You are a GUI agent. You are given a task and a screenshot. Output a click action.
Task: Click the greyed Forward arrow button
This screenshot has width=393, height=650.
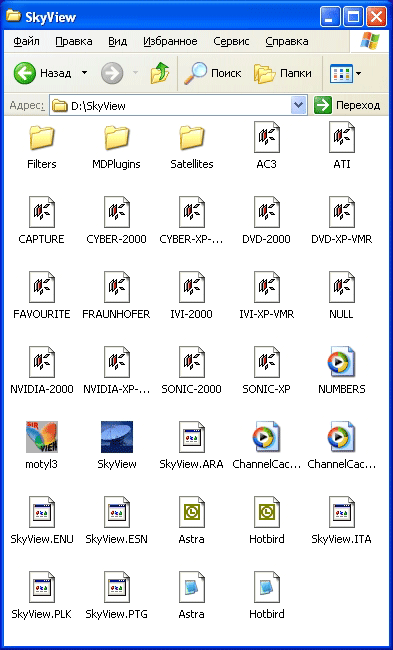tap(112, 73)
